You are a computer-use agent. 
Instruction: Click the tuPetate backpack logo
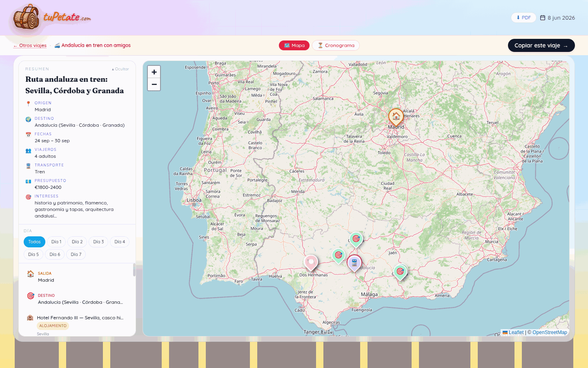click(51, 17)
